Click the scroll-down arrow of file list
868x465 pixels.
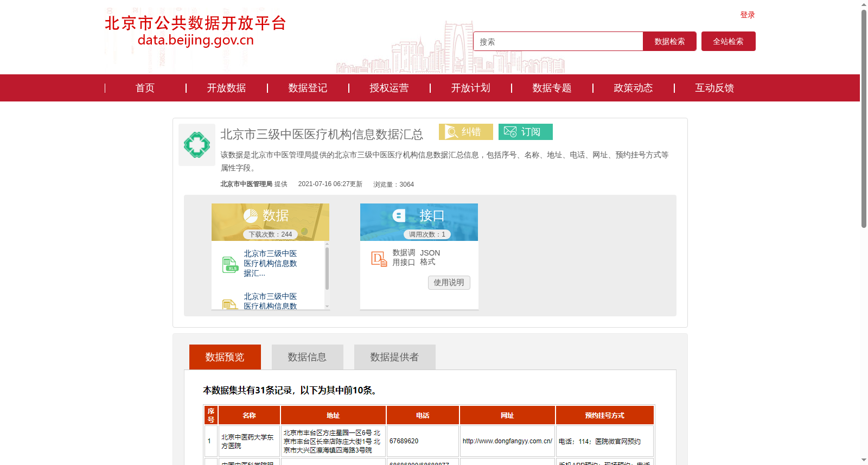327,307
